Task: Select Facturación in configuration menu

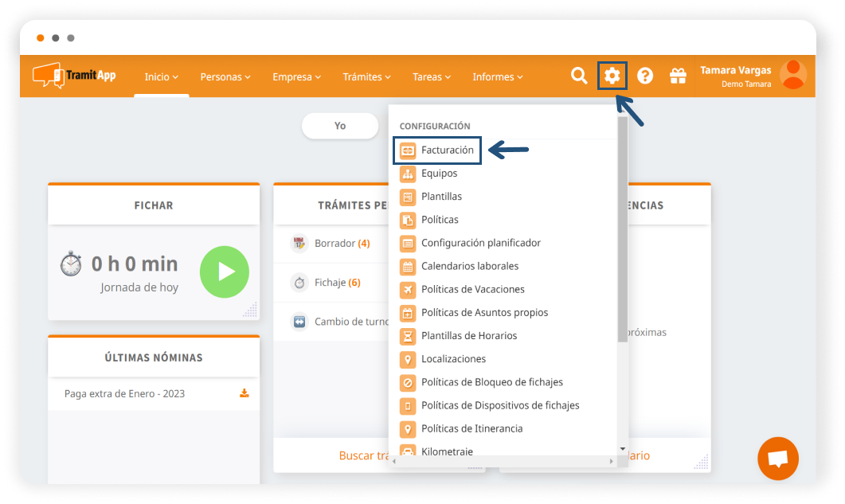Action: (x=447, y=150)
